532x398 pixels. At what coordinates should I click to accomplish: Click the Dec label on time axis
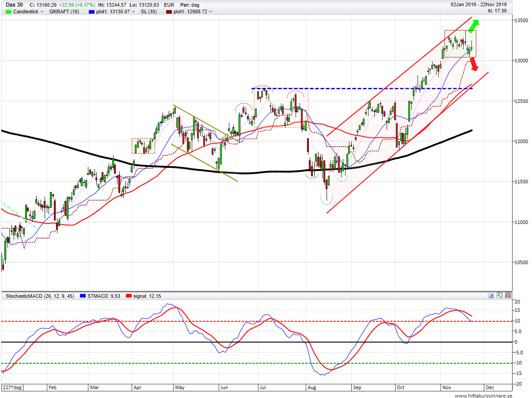pos(489,387)
